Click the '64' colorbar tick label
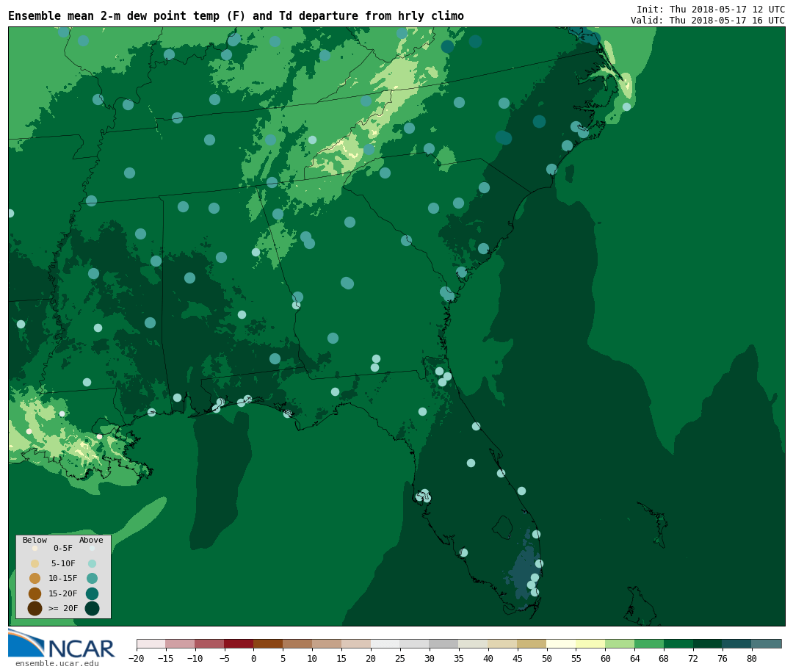Viewport: 793px width, 672px height. click(x=634, y=658)
